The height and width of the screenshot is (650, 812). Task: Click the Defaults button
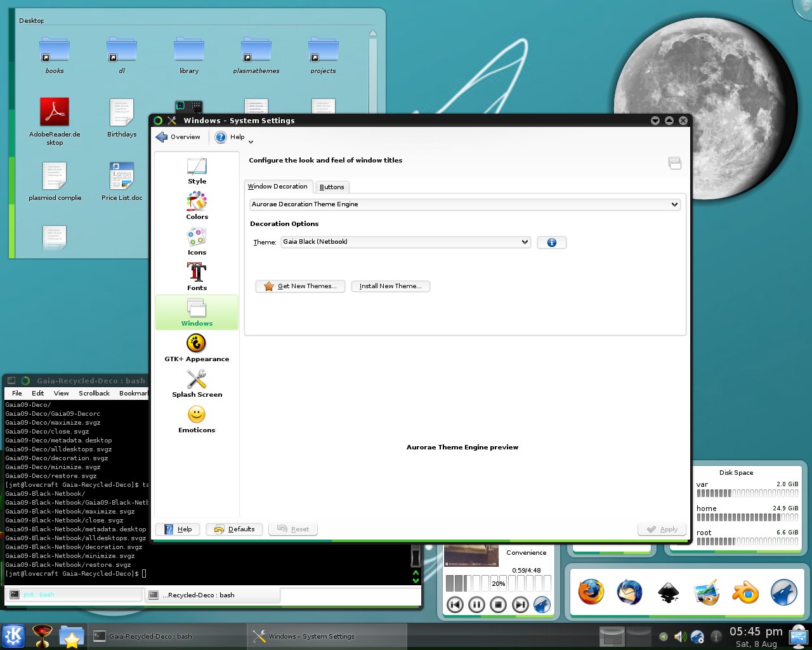coord(234,529)
